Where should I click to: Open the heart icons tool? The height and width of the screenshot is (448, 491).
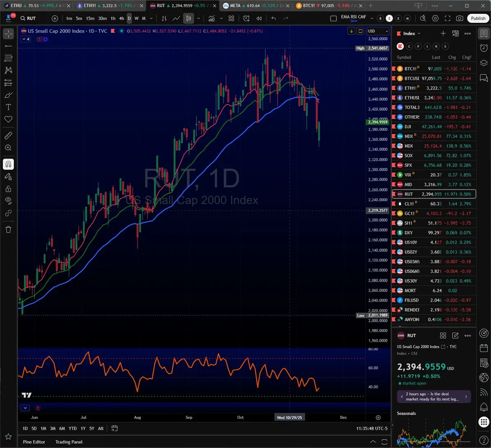point(8,119)
